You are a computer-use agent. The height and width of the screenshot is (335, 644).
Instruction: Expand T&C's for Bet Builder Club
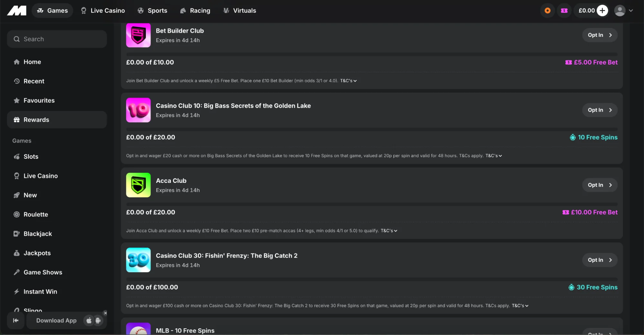click(348, 81)
